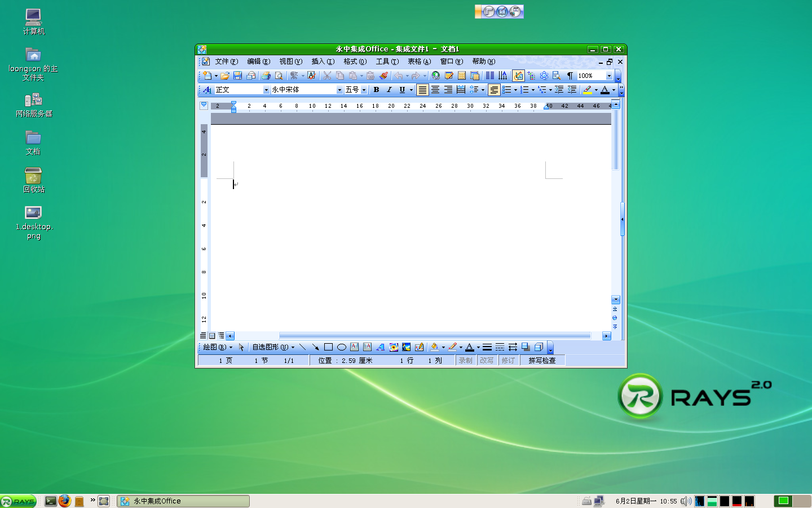
Task: Select the Ellipse drawing tool
Action: (341, 347)
